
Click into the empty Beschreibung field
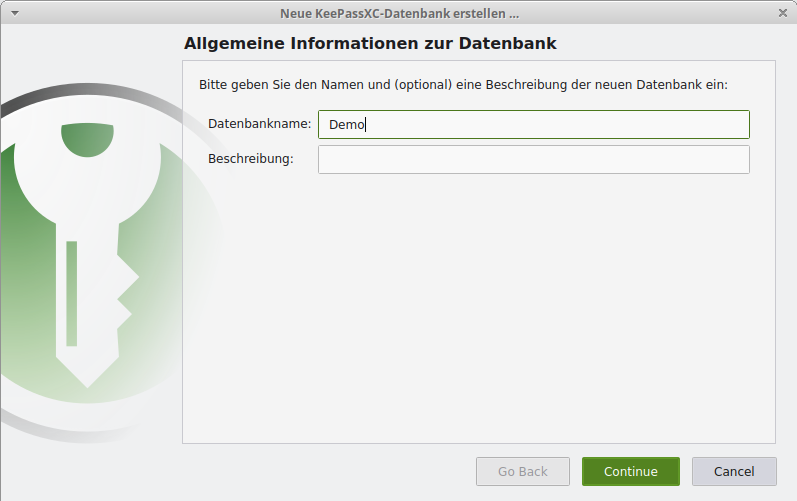[x=533, y=160]
